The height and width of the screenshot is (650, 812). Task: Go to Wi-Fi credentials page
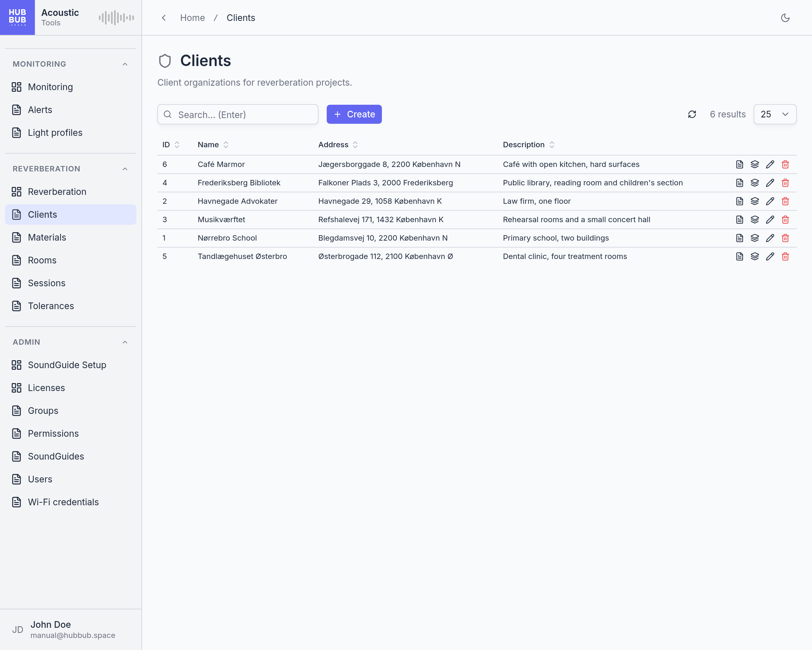71,502
